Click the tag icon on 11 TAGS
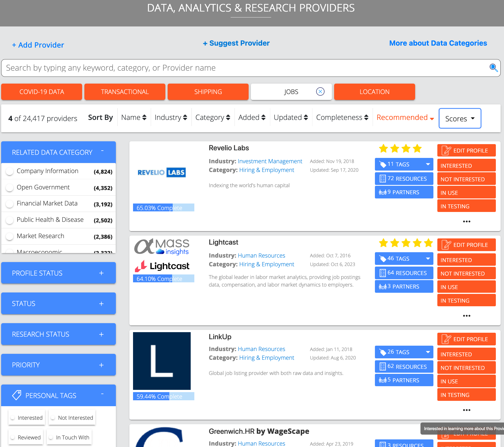This screenshot has height=447, width=504. point(382,164)
